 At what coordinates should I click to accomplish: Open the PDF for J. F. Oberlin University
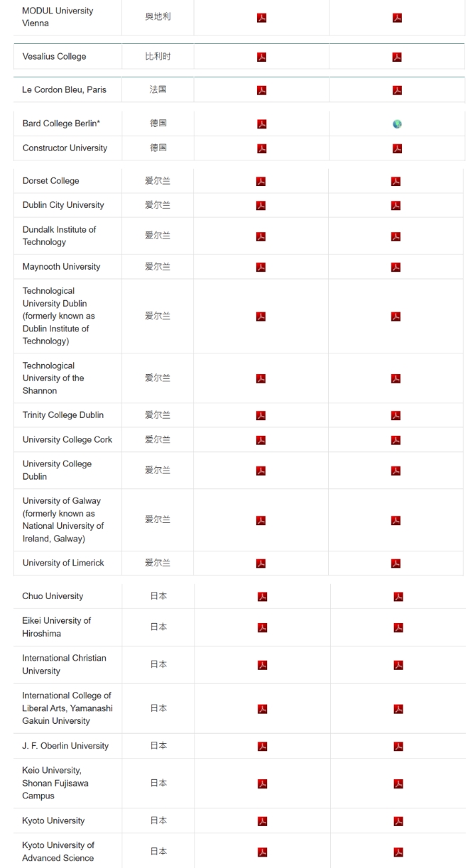pos(261,746)
